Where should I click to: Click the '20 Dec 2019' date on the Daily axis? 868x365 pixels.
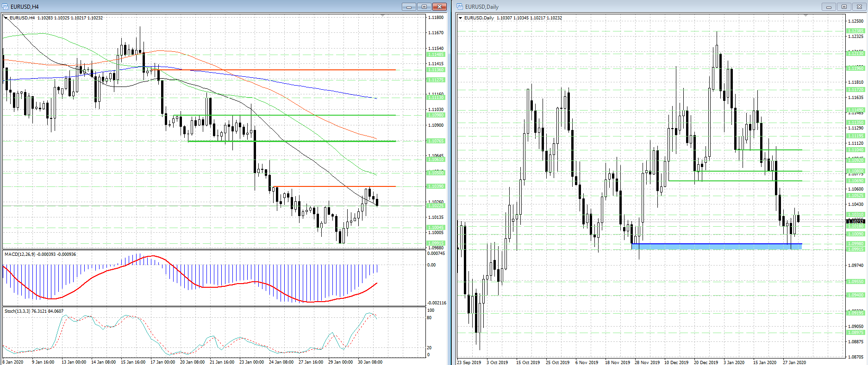pyautogui.click(x=706, y=362)
